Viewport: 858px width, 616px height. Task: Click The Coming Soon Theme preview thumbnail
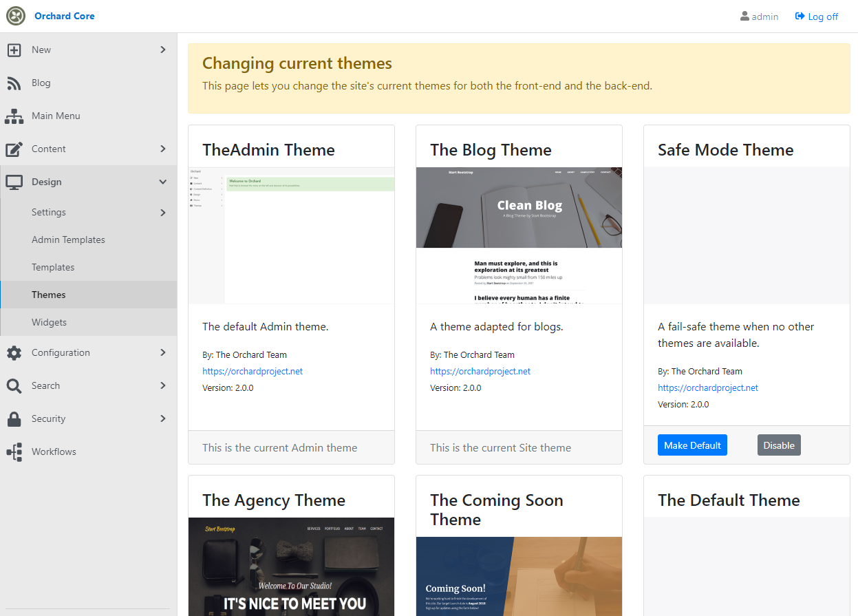[x=519, y=576]
